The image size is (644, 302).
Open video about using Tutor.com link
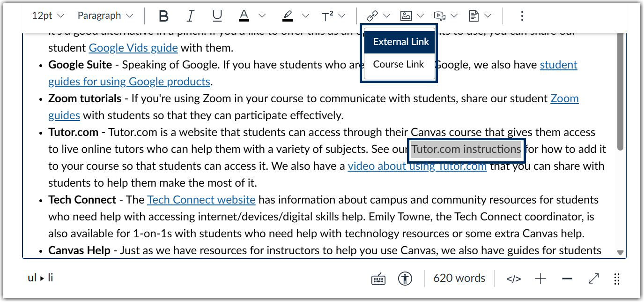coord(417,166)
